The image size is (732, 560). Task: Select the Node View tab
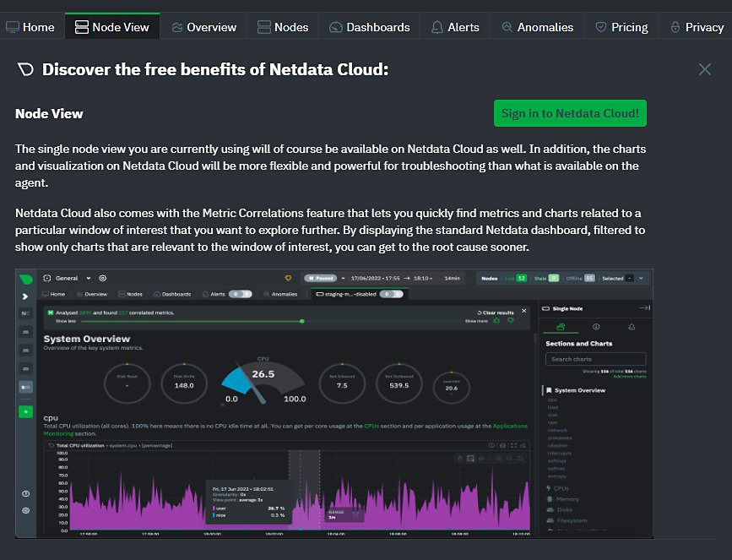point(112,27)
